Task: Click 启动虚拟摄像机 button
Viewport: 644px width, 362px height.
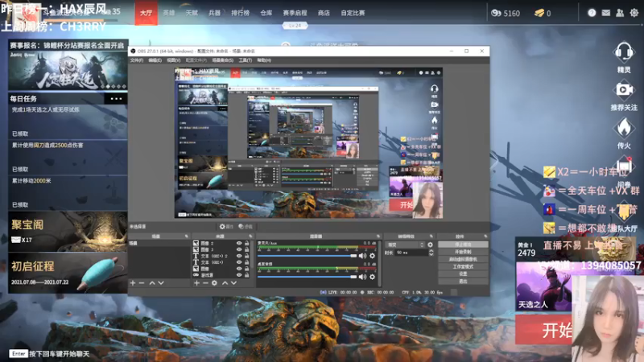Action: [463, 259]
